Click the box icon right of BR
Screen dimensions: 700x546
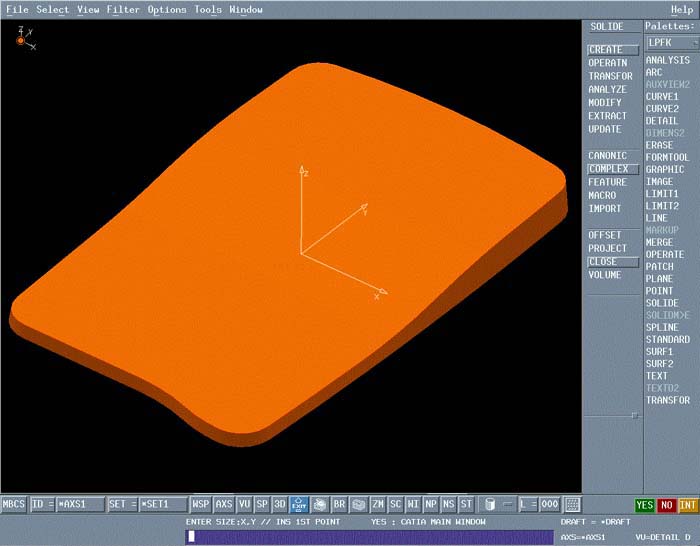coord(358,505)
